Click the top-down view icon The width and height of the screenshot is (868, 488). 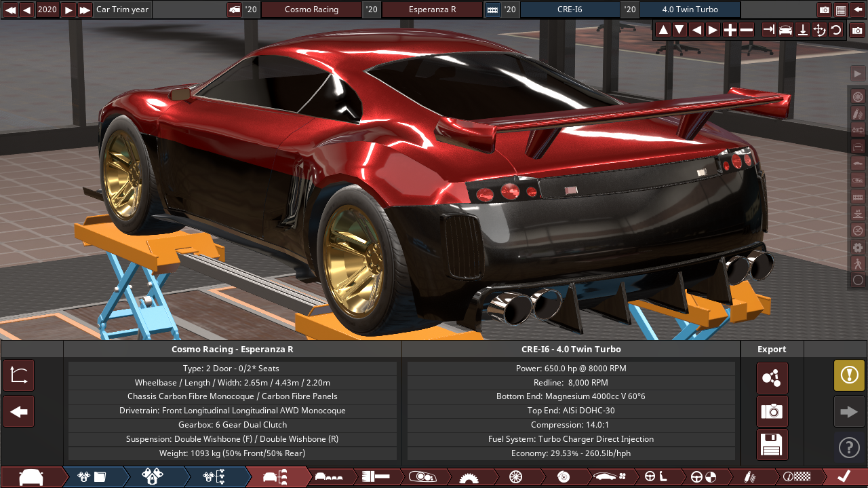[x=802, y=30]
